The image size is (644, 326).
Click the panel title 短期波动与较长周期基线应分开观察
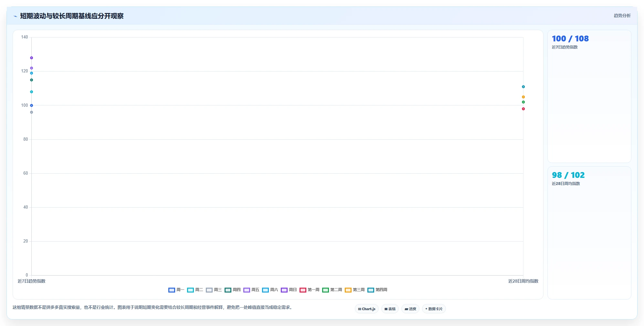(x=72, y=16)
